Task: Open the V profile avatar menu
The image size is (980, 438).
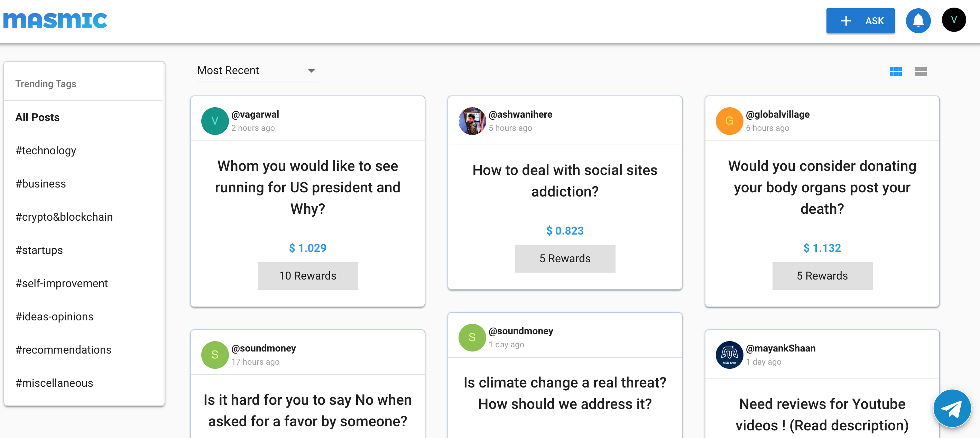Action: pyautogui.click(x=953, y=20)
